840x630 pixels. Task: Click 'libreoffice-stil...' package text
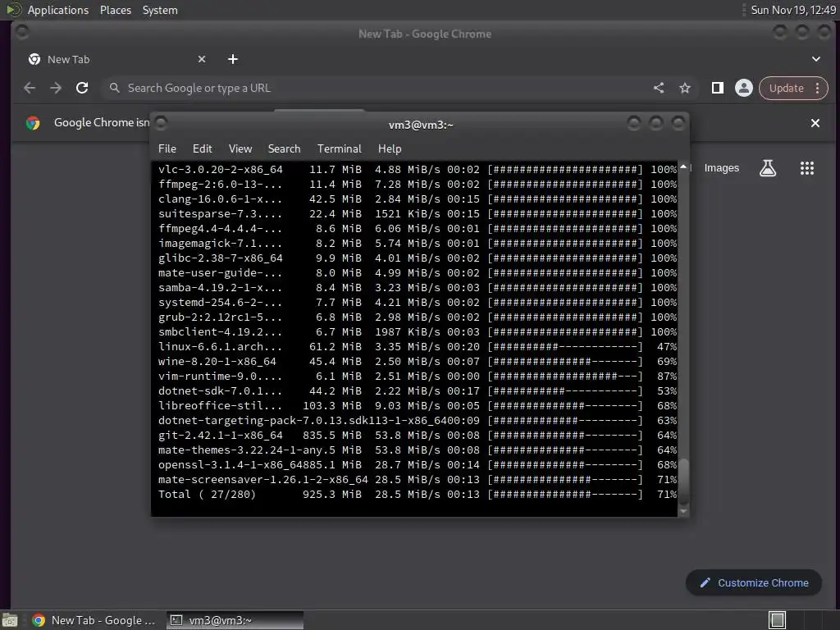coord(220,406)
